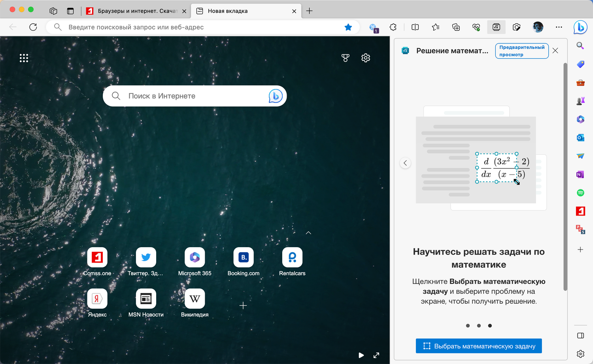The width and height of the screenshot is (593, 364).
Task: Open sidebar Comss.one red icon
Action: pos(580,211)
